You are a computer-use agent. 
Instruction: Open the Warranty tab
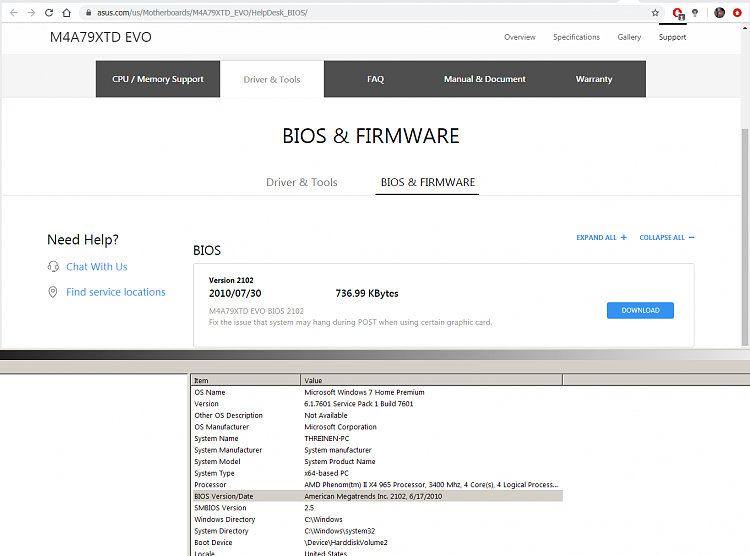point(594,79)
